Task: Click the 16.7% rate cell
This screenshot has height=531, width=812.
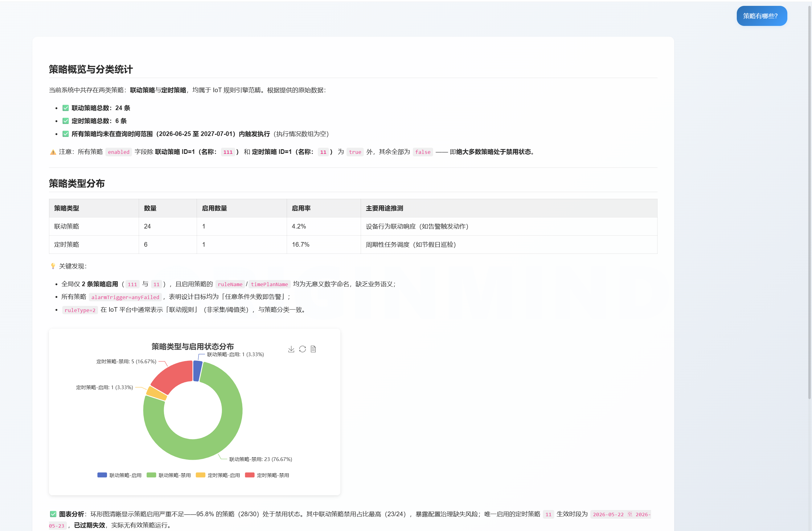Action: pos(323,244)
